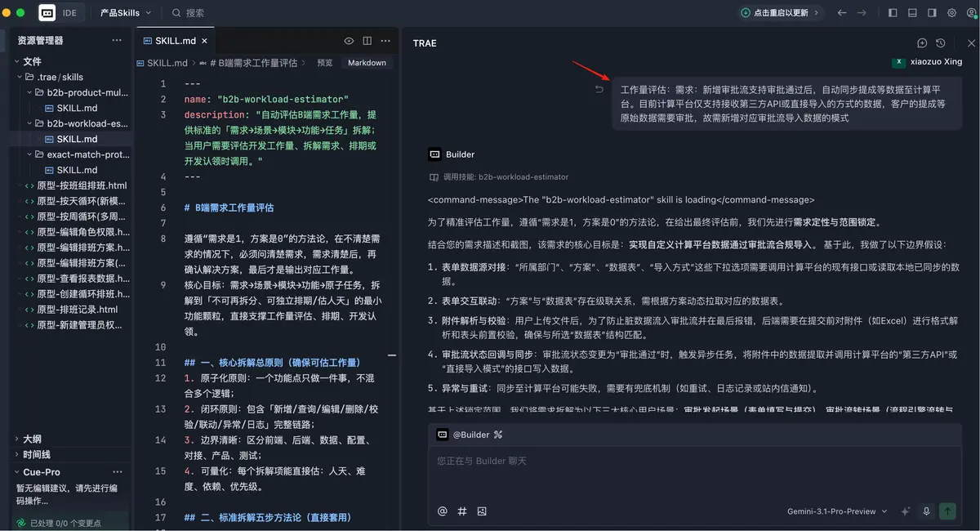Switch to Markdown view mode
The height and width of the screenshot is (531, 980).
tap(367, 63)
